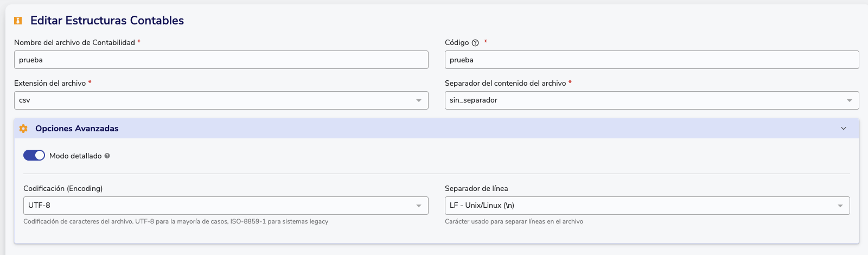Open the UTF-8 encoding dropdown
The width and height of the screenshot is (868, 255).
pyautogui.click(x=225, y=206)
